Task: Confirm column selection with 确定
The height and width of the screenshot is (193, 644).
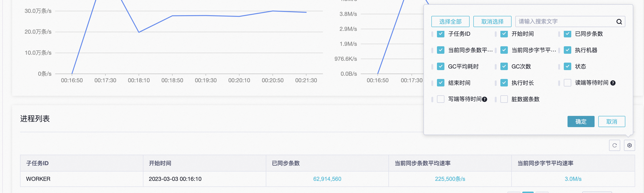Action: coord(581,122)
